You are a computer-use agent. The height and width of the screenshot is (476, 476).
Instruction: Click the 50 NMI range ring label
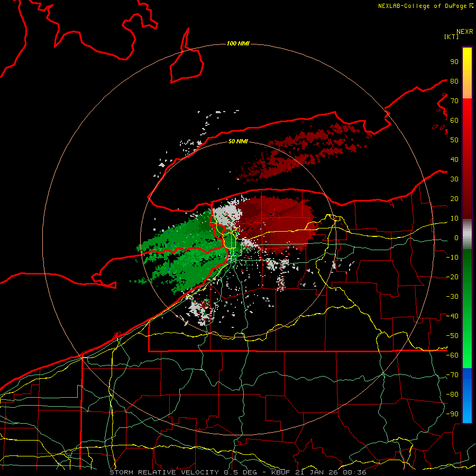pyautogui.click(x=238, y=141)
